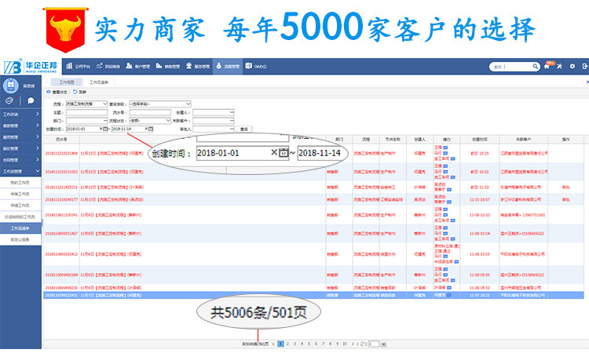Open the chat bubble icon in the sidebar
Viewport: 589px width, 364px height.
coord(31,100)
